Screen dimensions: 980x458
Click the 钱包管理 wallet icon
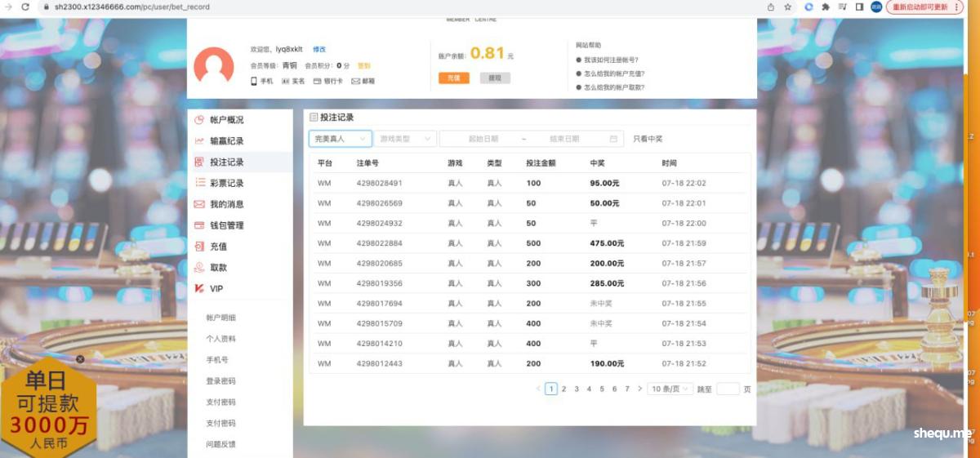point(199,225)
